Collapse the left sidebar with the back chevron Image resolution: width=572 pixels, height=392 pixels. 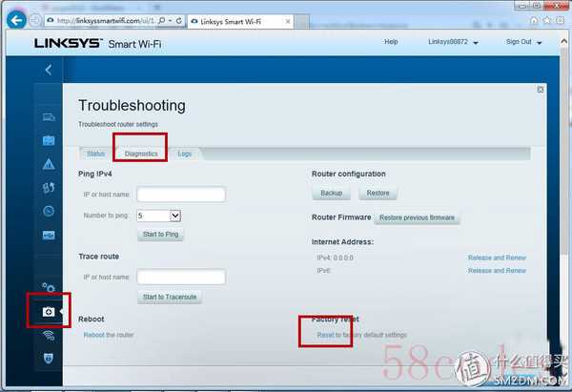[49, 70]
